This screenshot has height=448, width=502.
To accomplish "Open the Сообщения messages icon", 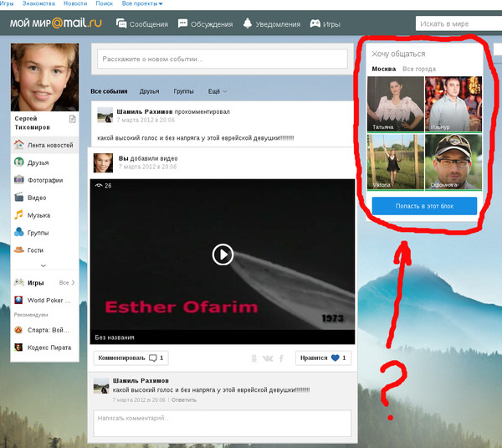I will (121, 23).
